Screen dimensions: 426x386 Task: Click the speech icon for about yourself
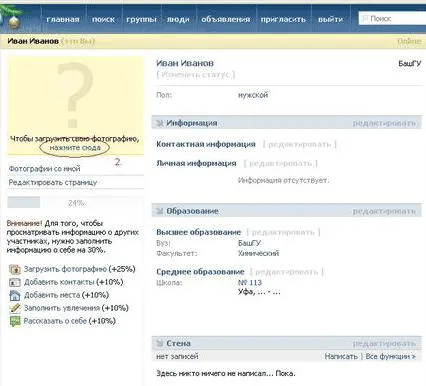(x=15, y=321)
